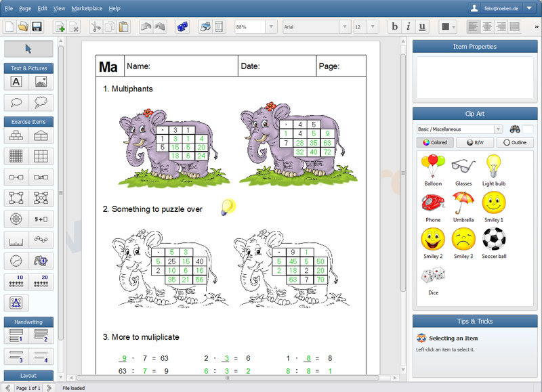Click the dark text color swatch

(x=445, y=26)
